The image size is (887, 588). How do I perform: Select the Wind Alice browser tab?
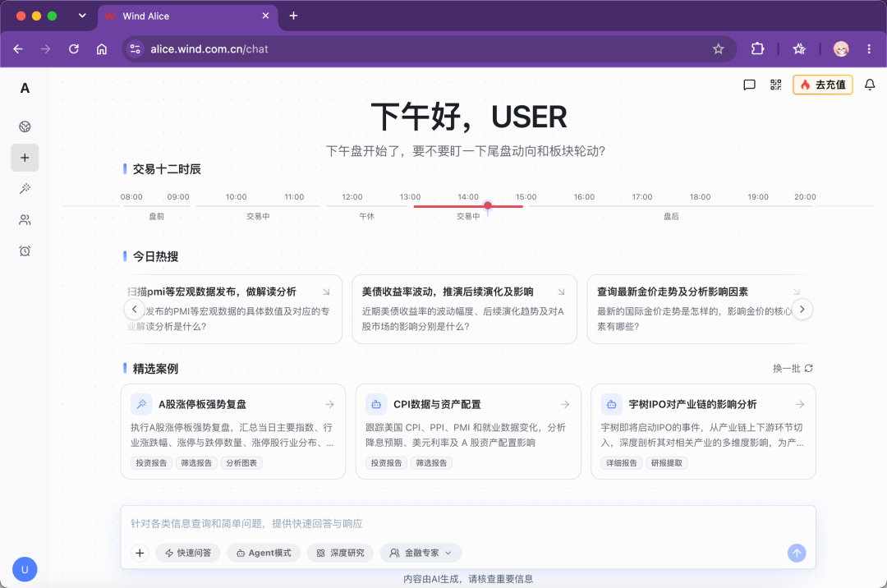click(x=188, y=16)
